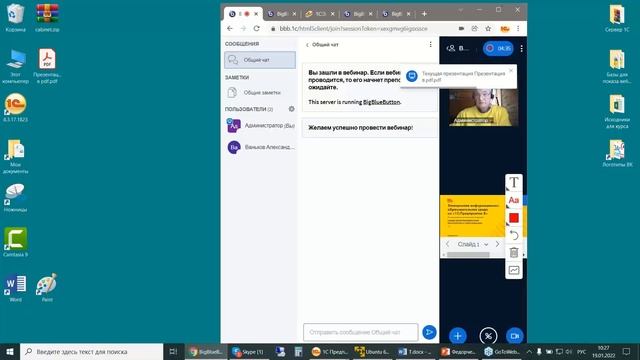The height and width of the screenshot is (360, 640).
Task: Open the font size Aa option
Action: [x=514, y=200]
